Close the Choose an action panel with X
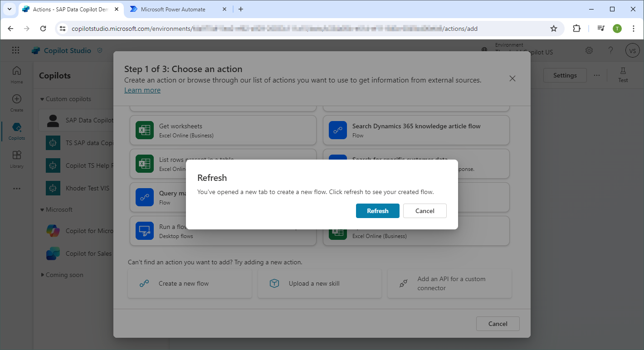The height and width of the screenshot is (350, 644). point(512,78)
